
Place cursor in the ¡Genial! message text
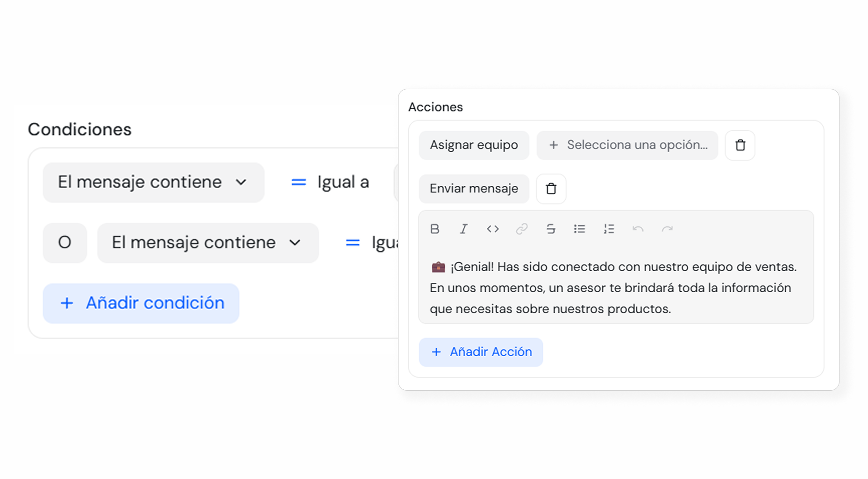click(614, 288)
